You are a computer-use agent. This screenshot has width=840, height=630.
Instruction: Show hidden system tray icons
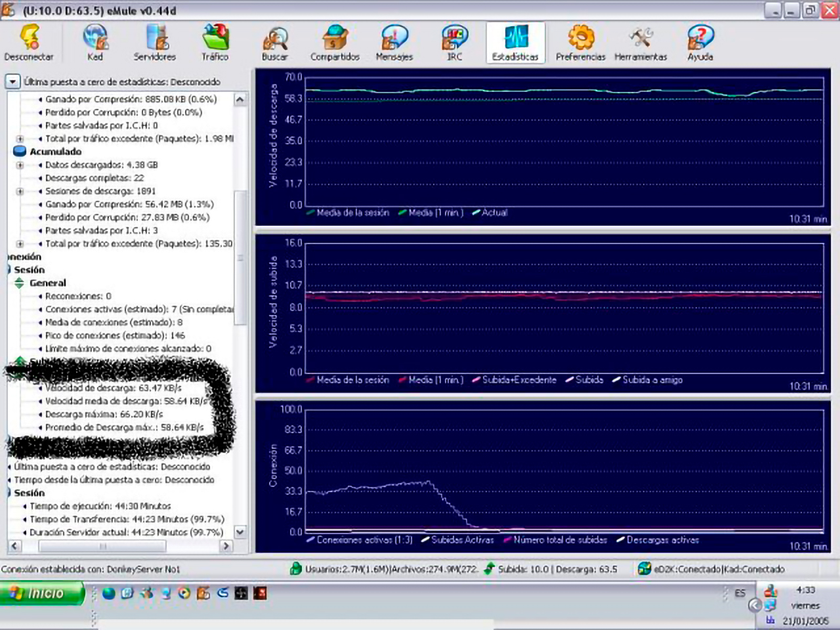[755, 605]
